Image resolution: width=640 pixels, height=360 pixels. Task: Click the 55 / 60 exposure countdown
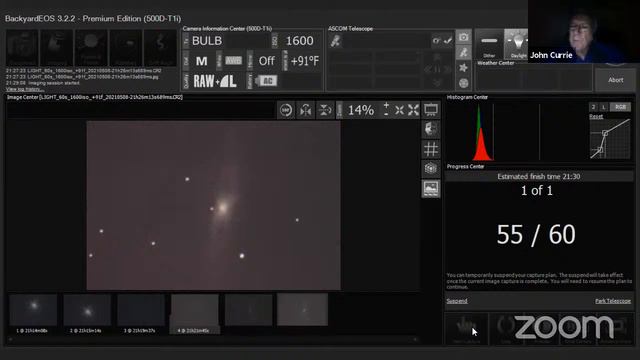coord(536,235)
